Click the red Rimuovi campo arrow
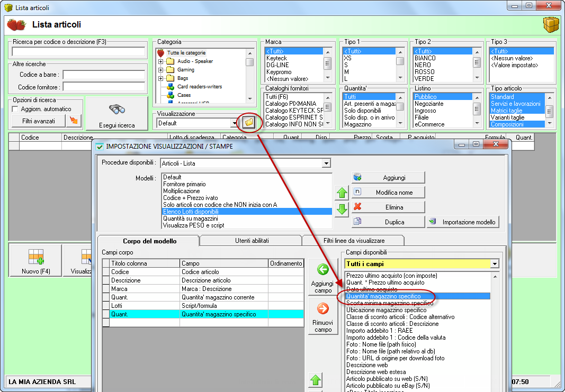Image resolution: width=565 pixels, height=392 pixels. click(x=323, y=316)
